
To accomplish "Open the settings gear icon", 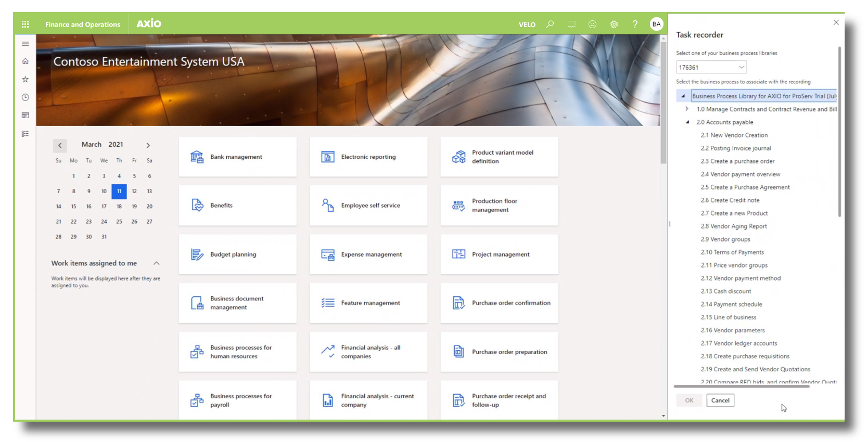I will (x=614, y=24).
